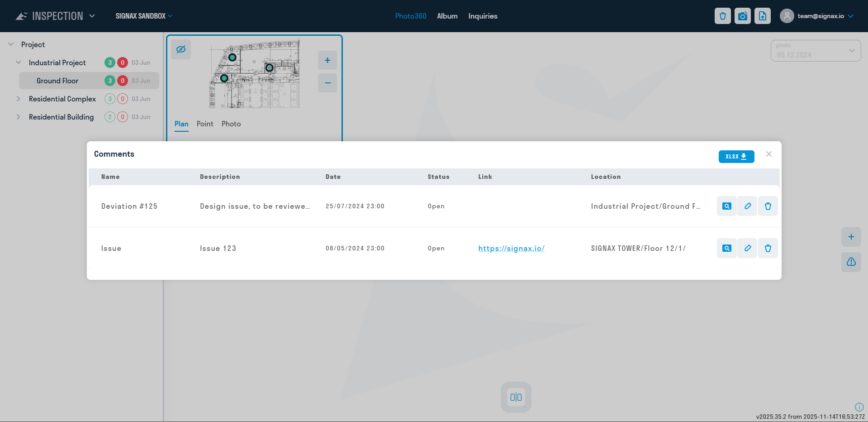Screen dimensions: 868x422
Task: Expand the Residential Complex node
Action: [19, 99]
